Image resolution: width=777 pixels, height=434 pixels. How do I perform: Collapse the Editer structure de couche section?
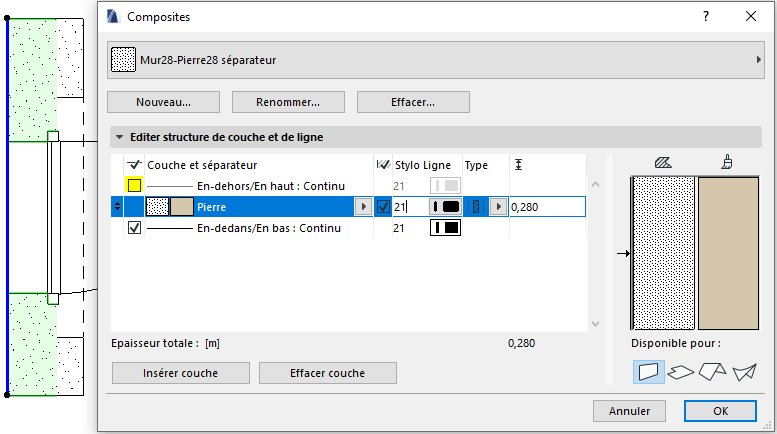pyautogui.click(x=120, y=137)
